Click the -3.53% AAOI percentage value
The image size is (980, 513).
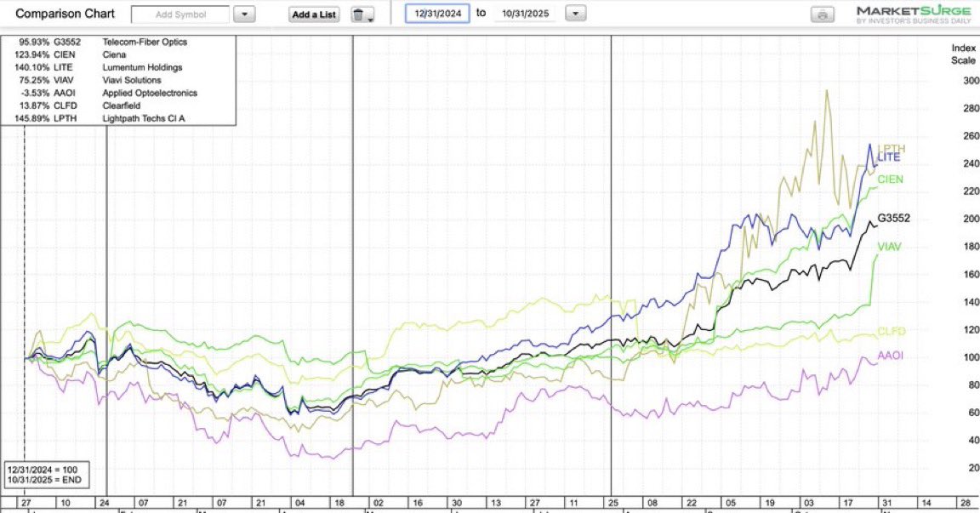(x=35, y=93)
